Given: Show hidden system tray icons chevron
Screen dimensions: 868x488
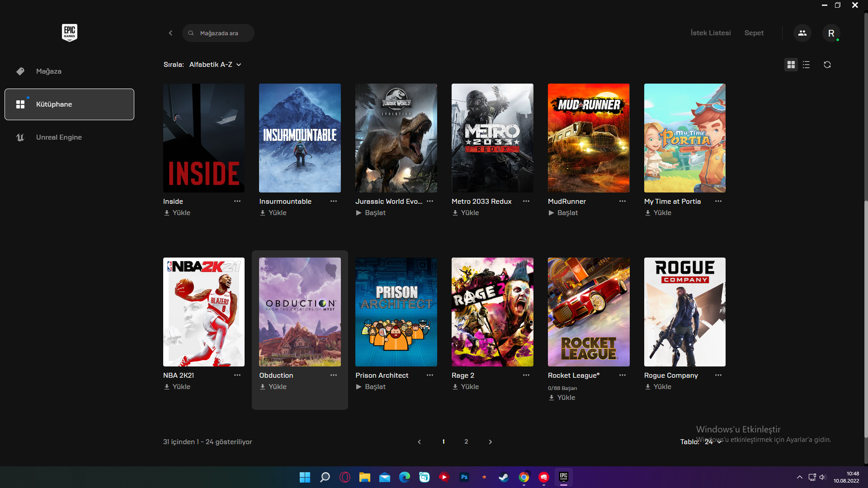Looking at the screenshot, I should click(x=799, y=477).
